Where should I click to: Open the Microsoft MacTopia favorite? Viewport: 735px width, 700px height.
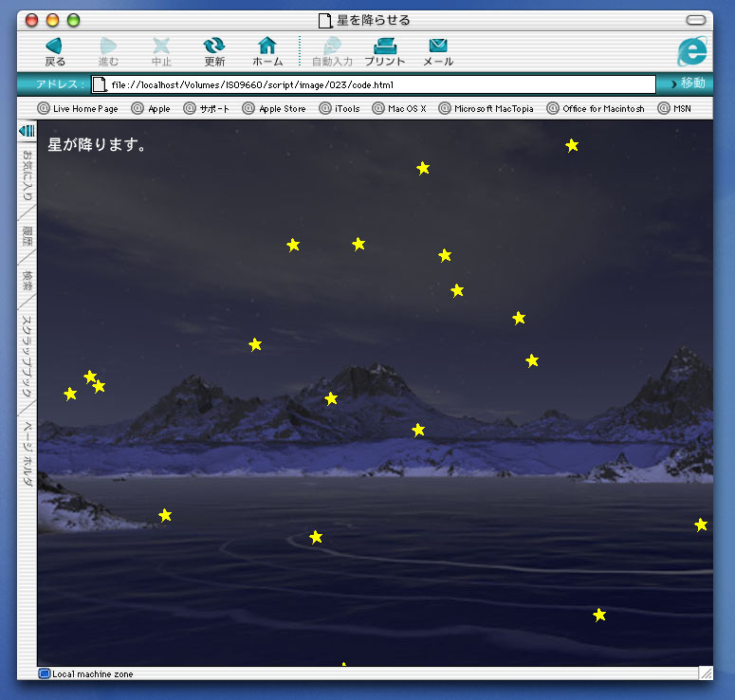click(x=486, y=108)
